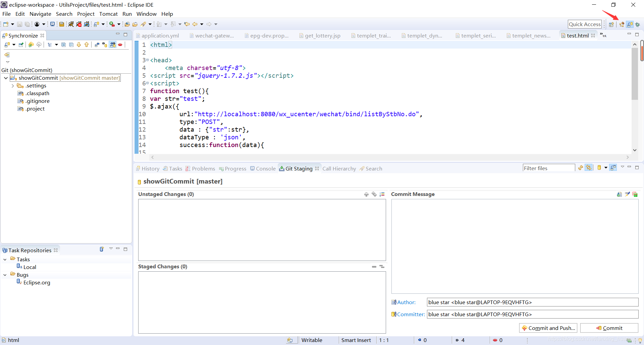Go to previous difference in Synchronize view
Image resolution: width=644 pixels, height=345 pixels.
click(87, 45)
